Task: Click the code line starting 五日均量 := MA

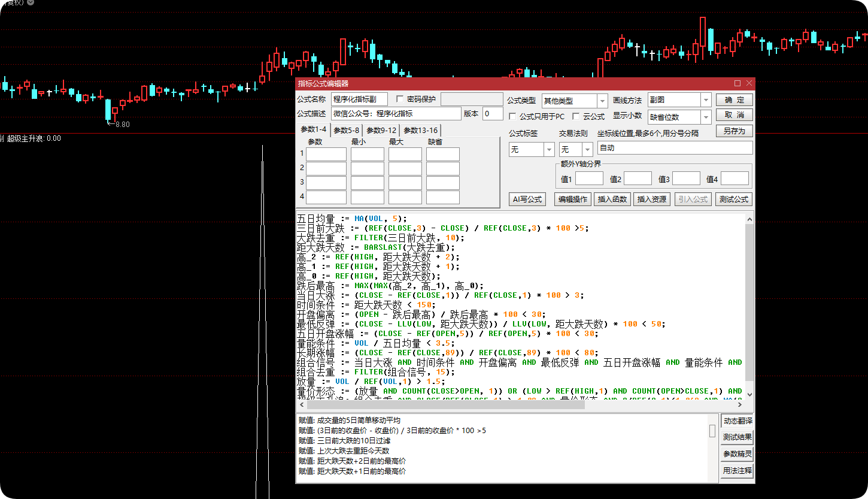Action: [x=352, y=219]
